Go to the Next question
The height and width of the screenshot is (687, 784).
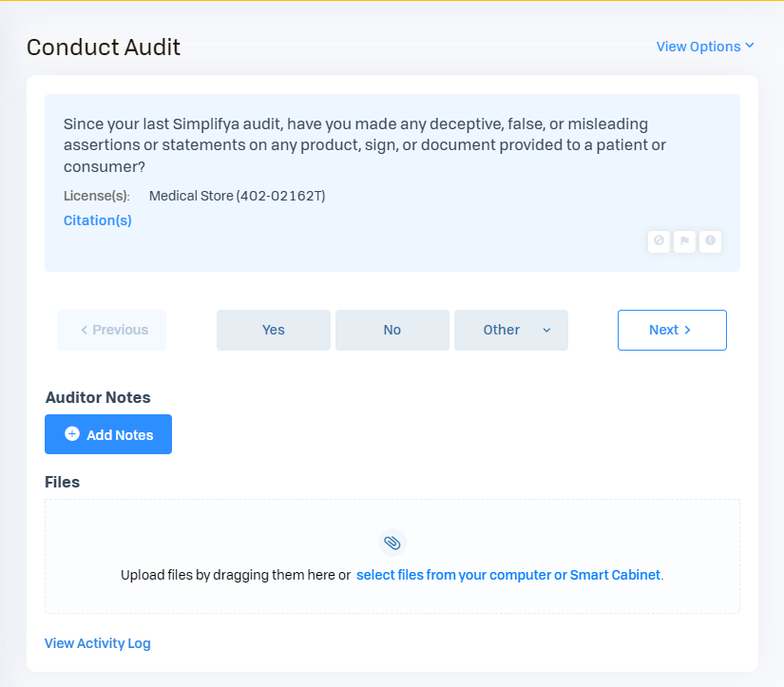click(x=671, y=330)
